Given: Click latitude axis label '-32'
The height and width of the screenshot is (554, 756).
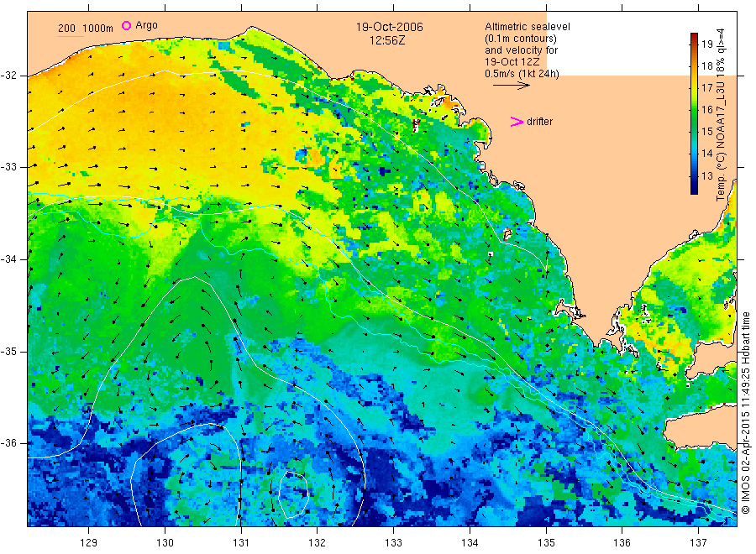Looking at the screenshot, I should click(8, 76).
